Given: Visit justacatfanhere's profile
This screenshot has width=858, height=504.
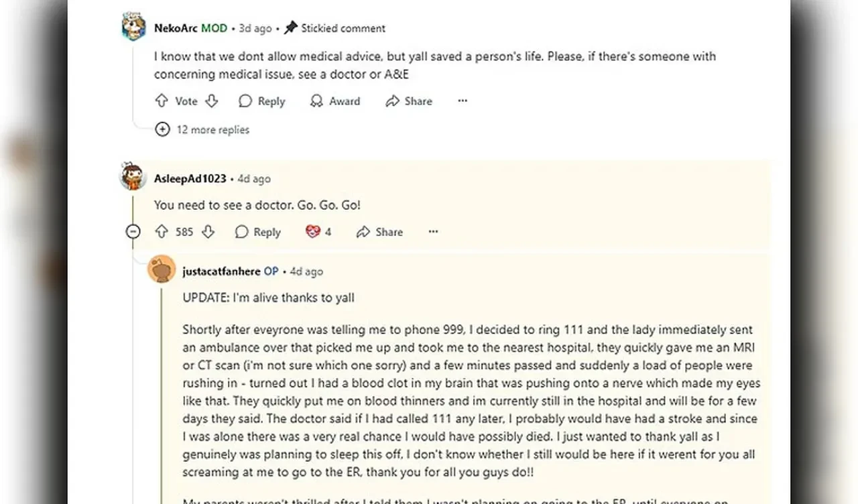Looking at the screenshot, I should 222,271.
